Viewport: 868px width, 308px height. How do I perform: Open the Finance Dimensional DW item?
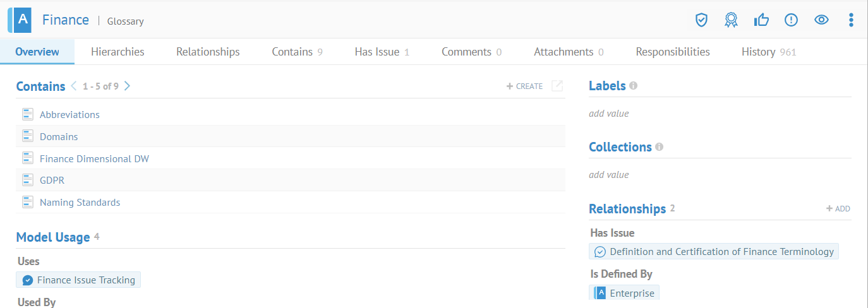tap(94, 158)
